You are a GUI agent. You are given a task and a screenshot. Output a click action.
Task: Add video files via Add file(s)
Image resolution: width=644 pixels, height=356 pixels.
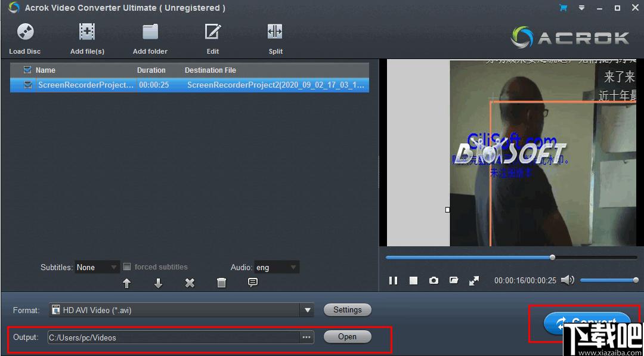click(x=87, y=39)
